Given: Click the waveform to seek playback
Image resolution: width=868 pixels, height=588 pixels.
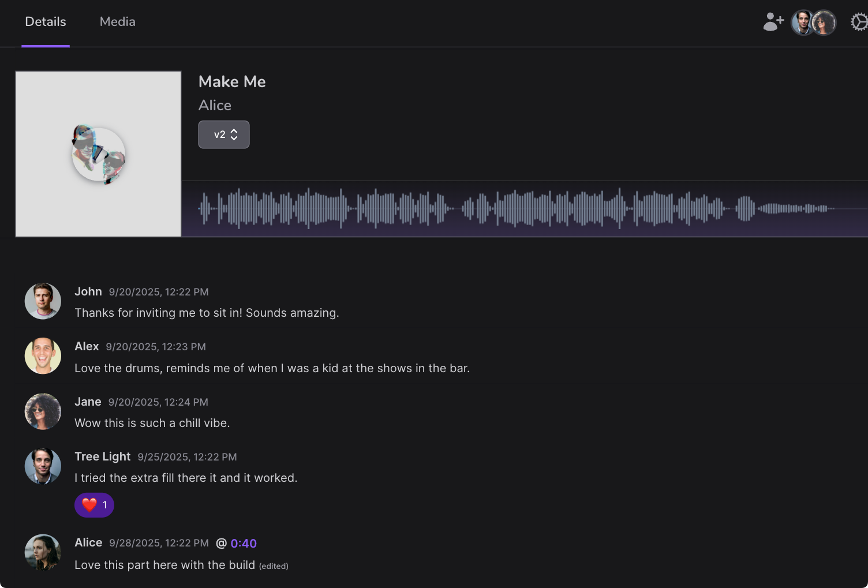Looking at the screenshot, I should pyautogui.click(x=519, y=208).
